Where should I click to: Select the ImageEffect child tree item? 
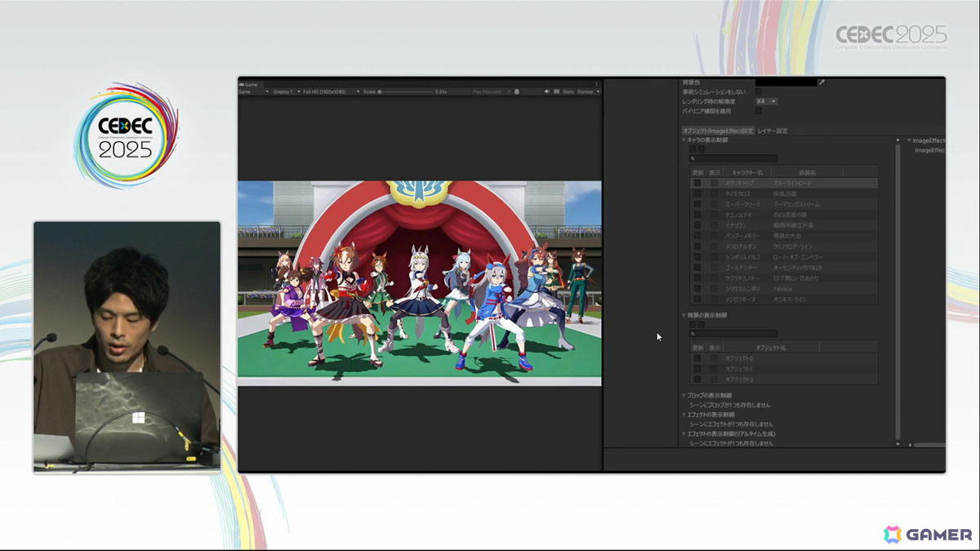pyautogui.click(x=929, y=150)
